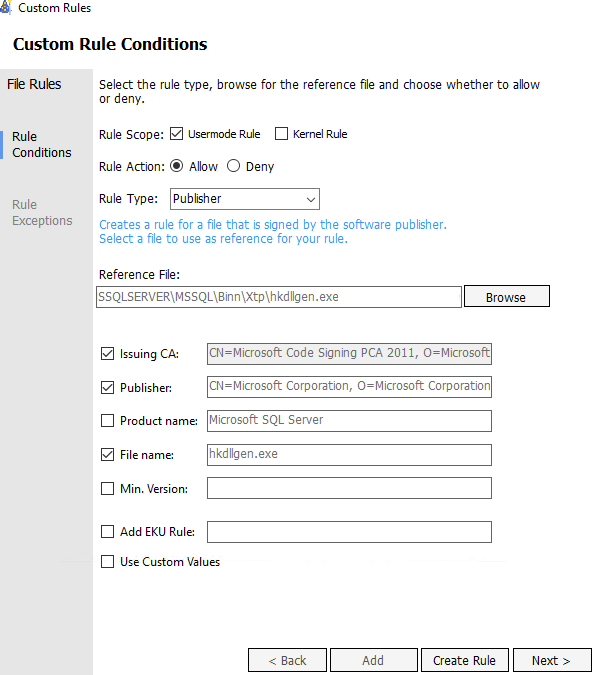The width and height of the screenshot is (592, 675).
Task: Click the 'Custom Rule Conditions' heading
Action: point(110,44)
